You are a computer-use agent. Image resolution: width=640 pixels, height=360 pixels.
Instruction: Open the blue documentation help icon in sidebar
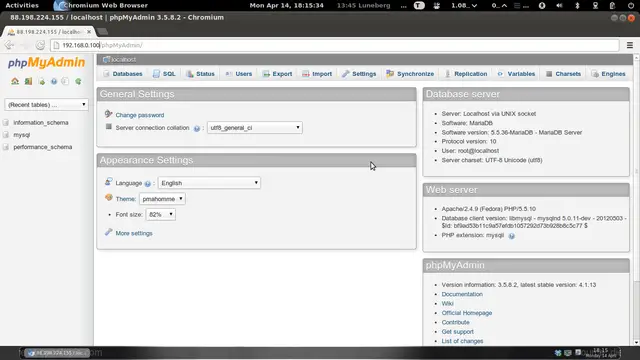54,81
